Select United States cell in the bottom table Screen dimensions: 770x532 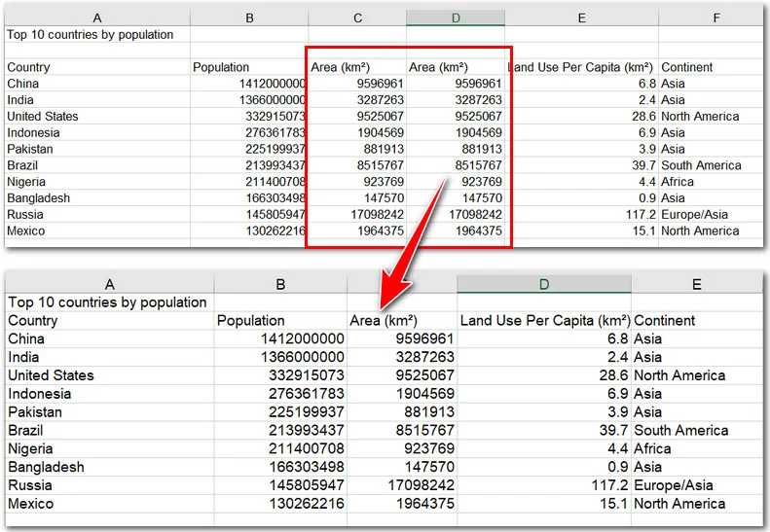(51, 375)
